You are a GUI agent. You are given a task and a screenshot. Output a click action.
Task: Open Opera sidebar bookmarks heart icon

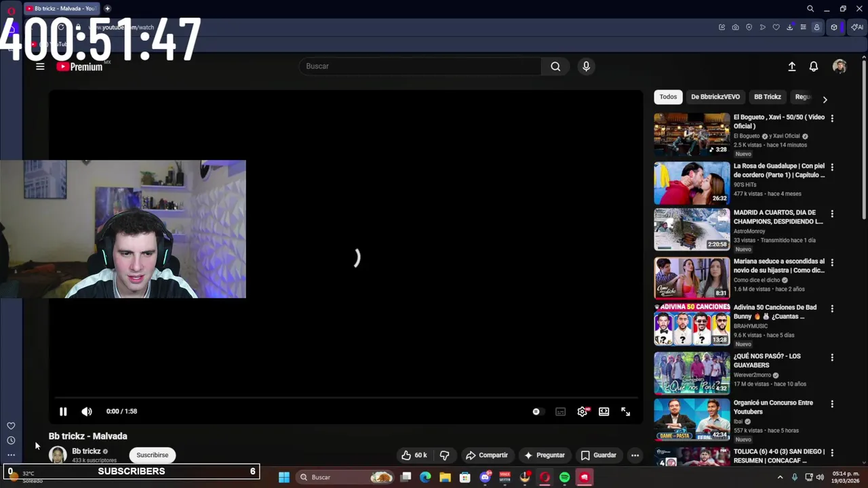click(x=11, y=426)
